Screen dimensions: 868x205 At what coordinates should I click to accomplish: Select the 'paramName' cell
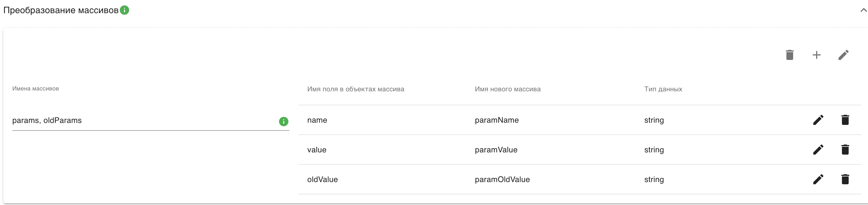(x=497, y=120)
